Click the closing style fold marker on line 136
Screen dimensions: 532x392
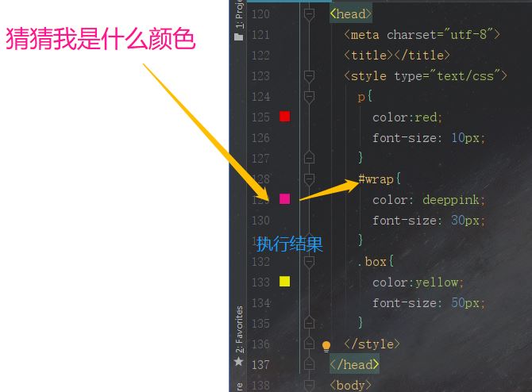[x=309, y=343]
